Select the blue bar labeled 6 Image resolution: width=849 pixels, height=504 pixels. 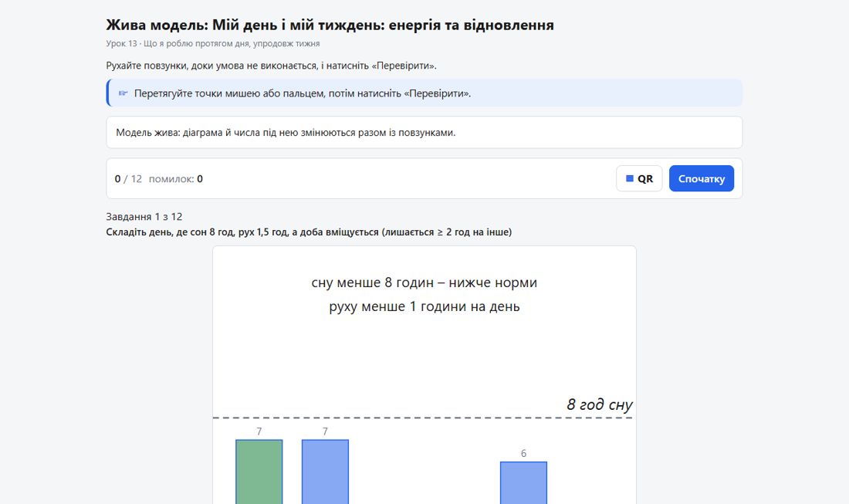click(523, 483)
